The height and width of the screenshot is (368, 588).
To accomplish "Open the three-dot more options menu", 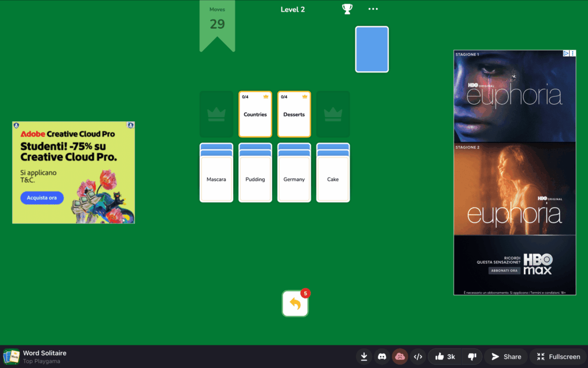I will (373, 9).
